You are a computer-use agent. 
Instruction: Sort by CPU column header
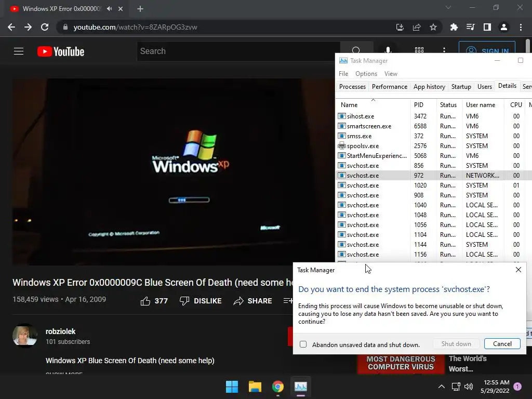click(516, 105)
